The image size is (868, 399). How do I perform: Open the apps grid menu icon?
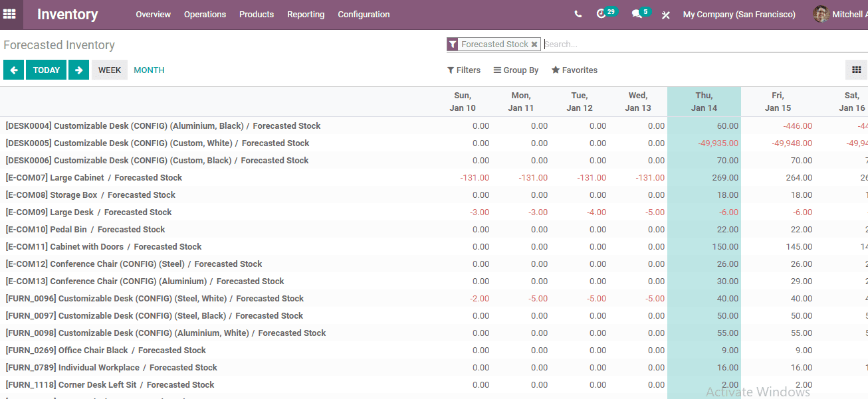9,14
